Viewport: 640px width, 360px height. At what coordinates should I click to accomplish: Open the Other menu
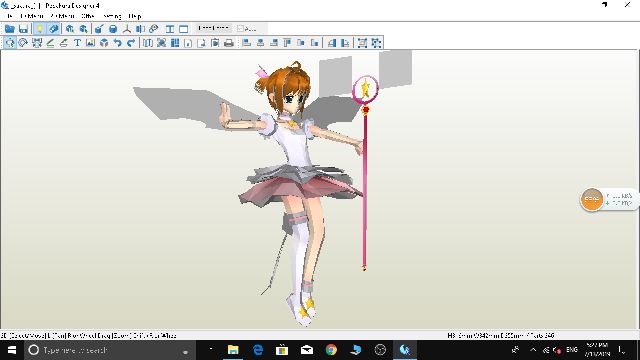88,16
